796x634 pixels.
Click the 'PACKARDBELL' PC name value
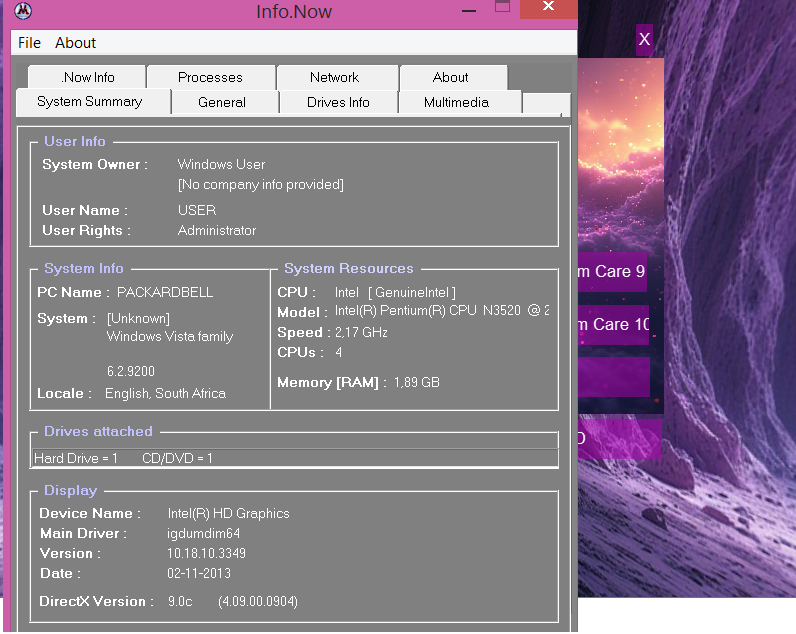click(165, 292)
